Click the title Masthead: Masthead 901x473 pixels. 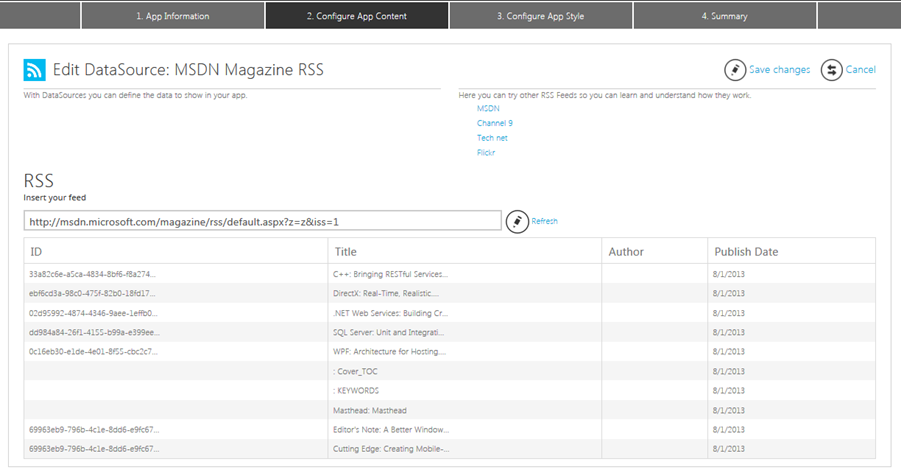click(x=369, y=410)
